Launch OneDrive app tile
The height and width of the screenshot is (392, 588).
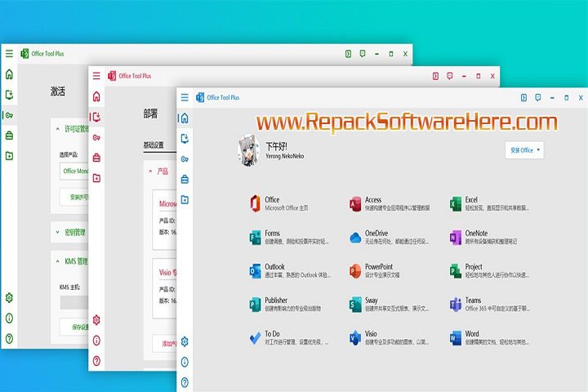390,237
